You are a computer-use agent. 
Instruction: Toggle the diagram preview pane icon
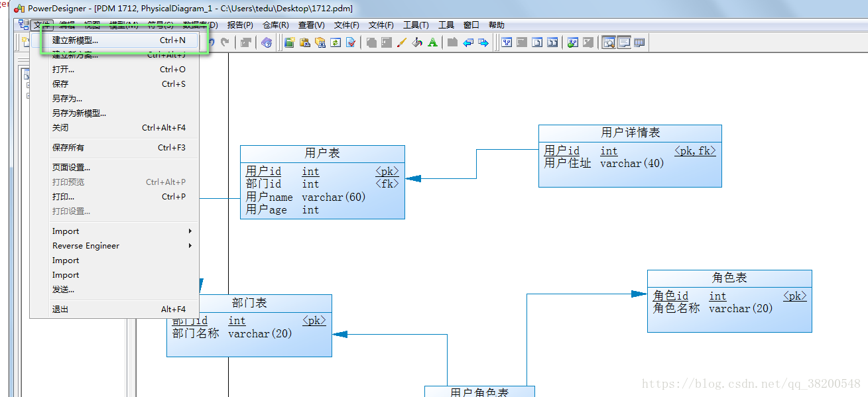pyautogui.click(x=609, y=42)
